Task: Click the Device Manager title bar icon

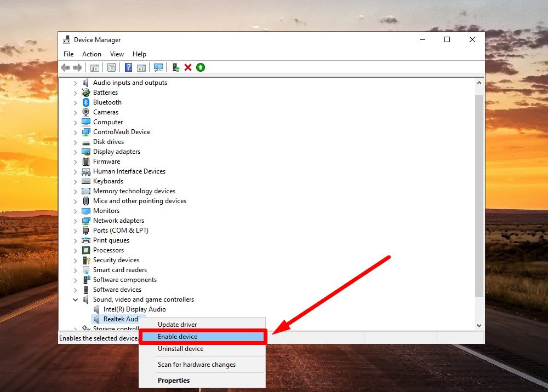Action: 66,40
